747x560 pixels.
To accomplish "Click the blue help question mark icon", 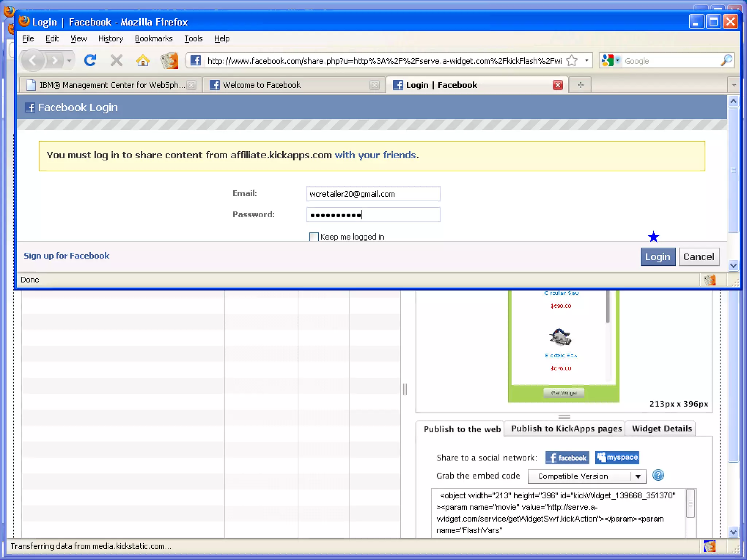I will (658, 475).
